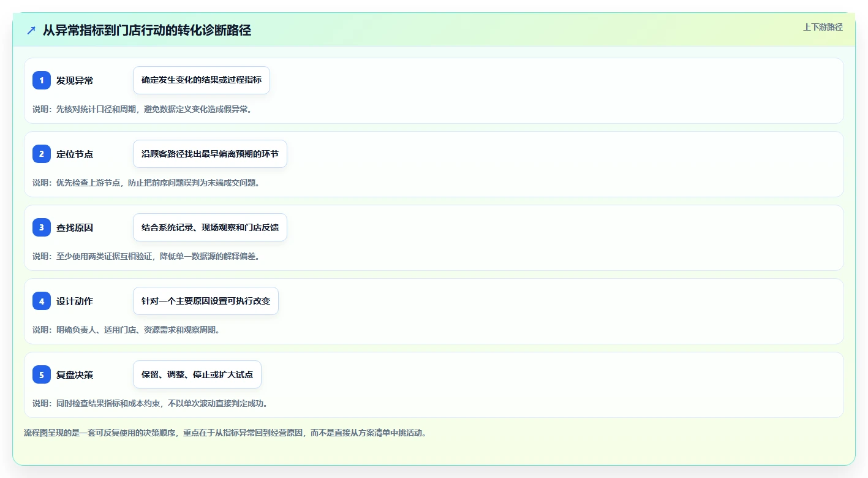Click the 设计动作 step label
This screenshot has height=478, width=868.
(x=75, y=301)
